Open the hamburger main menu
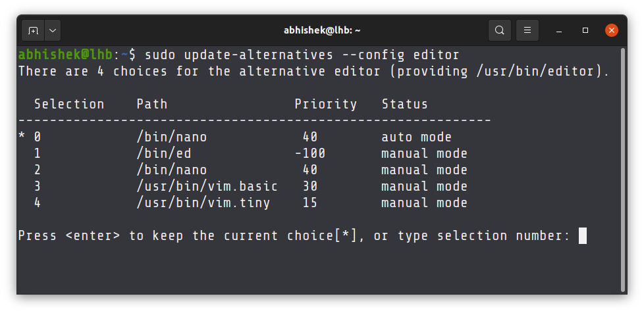 (527, 30)
